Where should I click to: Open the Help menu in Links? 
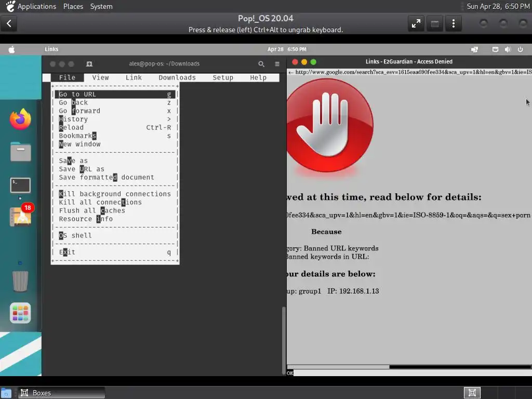[258, 78]
